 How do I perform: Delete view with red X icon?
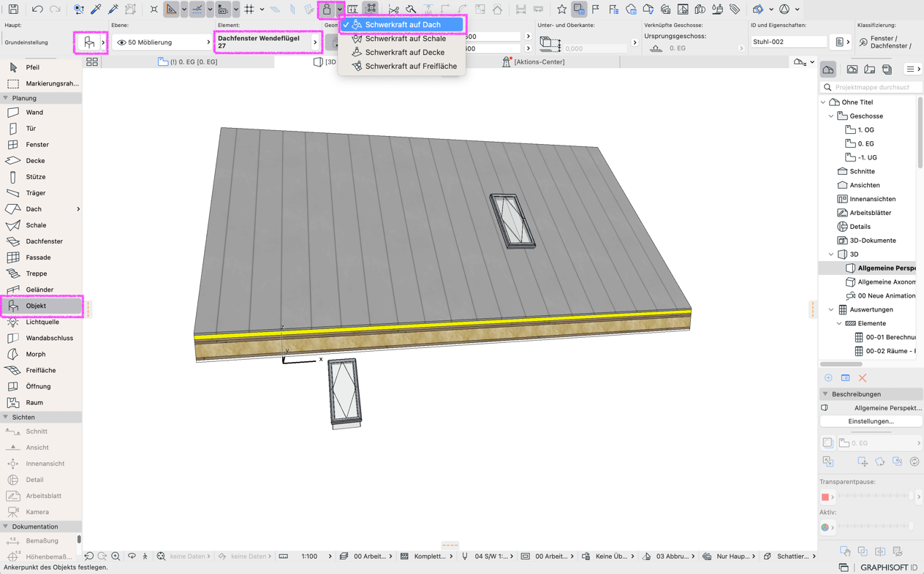pos(863,378)
